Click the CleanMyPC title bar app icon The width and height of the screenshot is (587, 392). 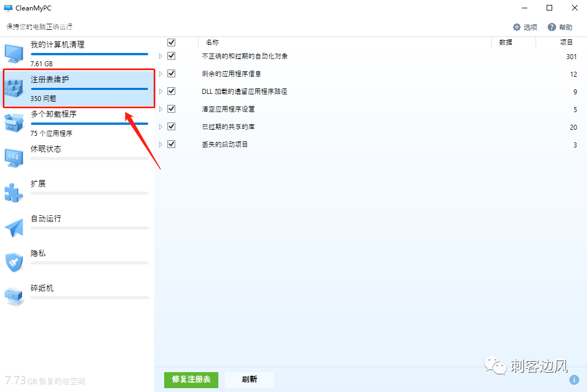(x=8, y=8)
